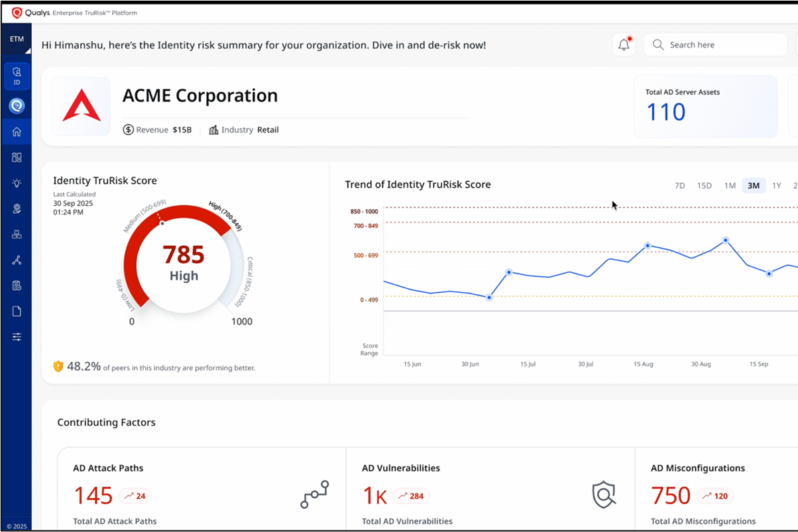The width and height of the screenshot is (798, 532).
Task: Click the blank document reports icon in sidebar
Action: (x=17, y=311)
